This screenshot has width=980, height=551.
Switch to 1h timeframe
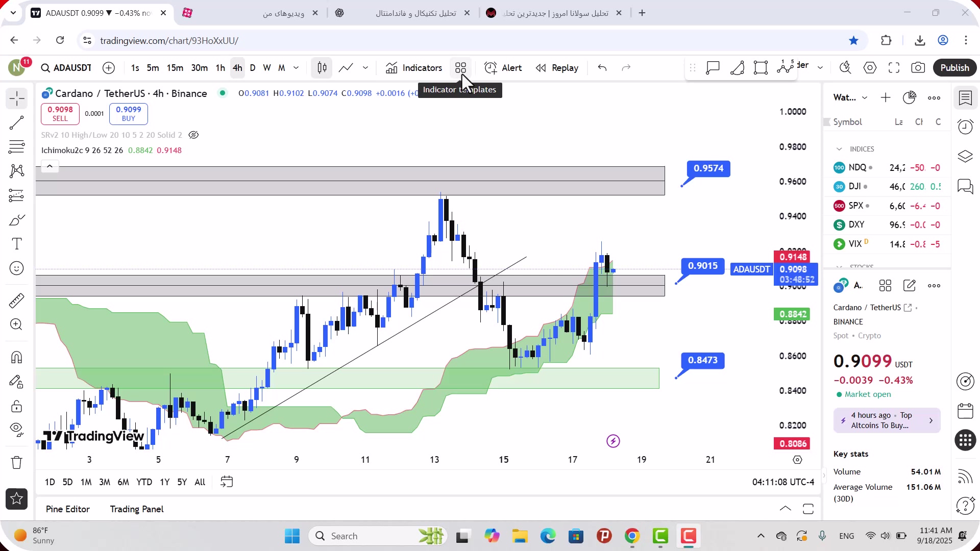click(x=220, y=68)
